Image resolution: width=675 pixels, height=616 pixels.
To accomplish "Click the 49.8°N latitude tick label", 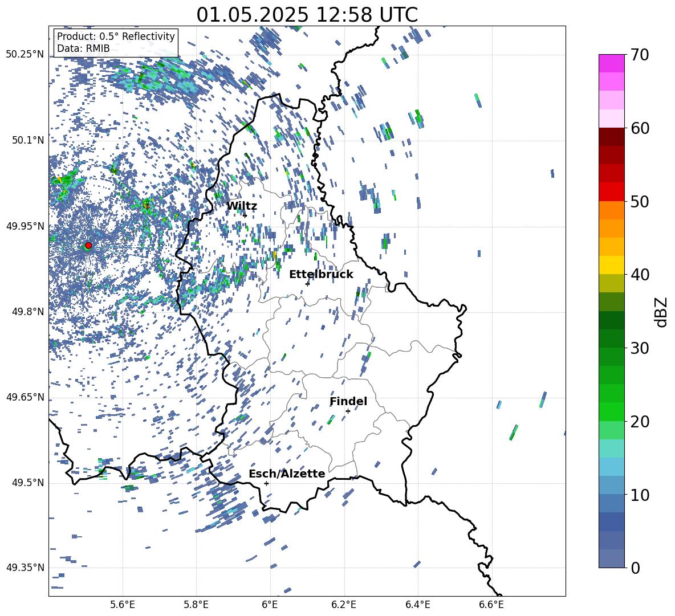I will point(27,312).
